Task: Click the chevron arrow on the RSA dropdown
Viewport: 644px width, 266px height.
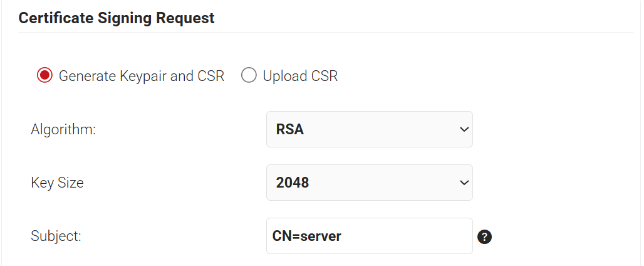Action: click(x=464, y=129)
